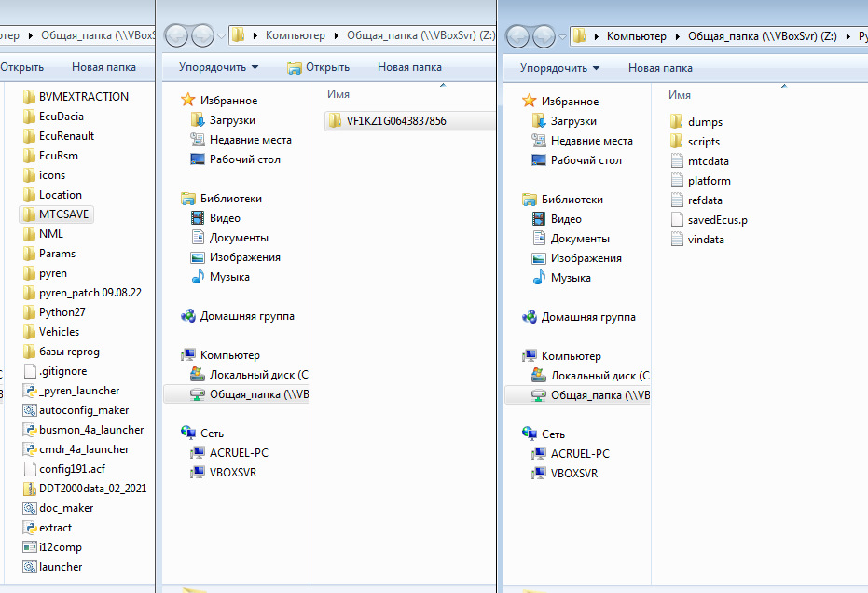The image size is (868, 593).
Task: Select savedEcus.p file
Action: point(710,220)
